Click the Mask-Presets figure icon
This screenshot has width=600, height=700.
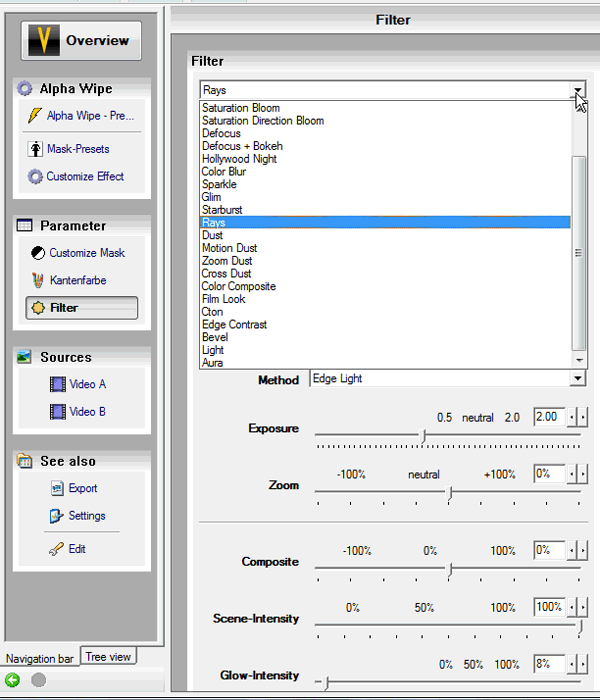(35, 149)
